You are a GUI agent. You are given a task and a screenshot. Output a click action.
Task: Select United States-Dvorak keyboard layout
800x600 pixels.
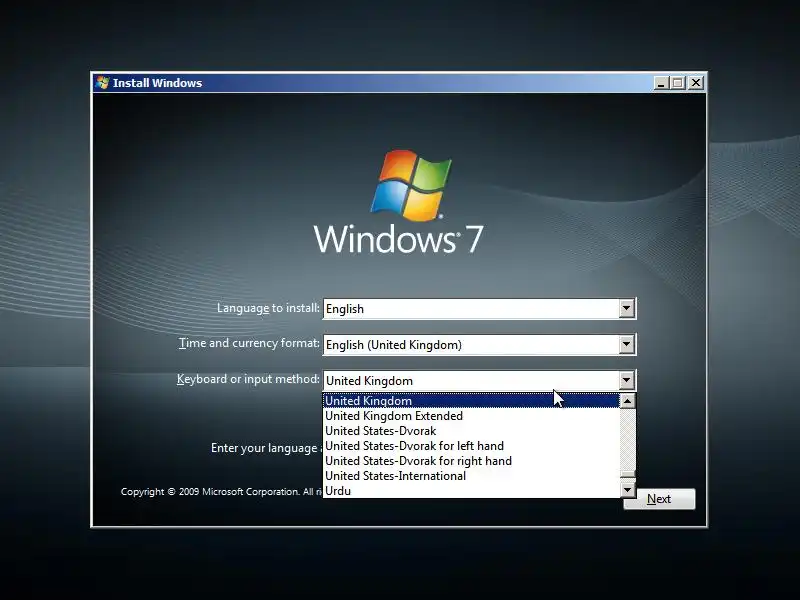(x=471, y=431)
